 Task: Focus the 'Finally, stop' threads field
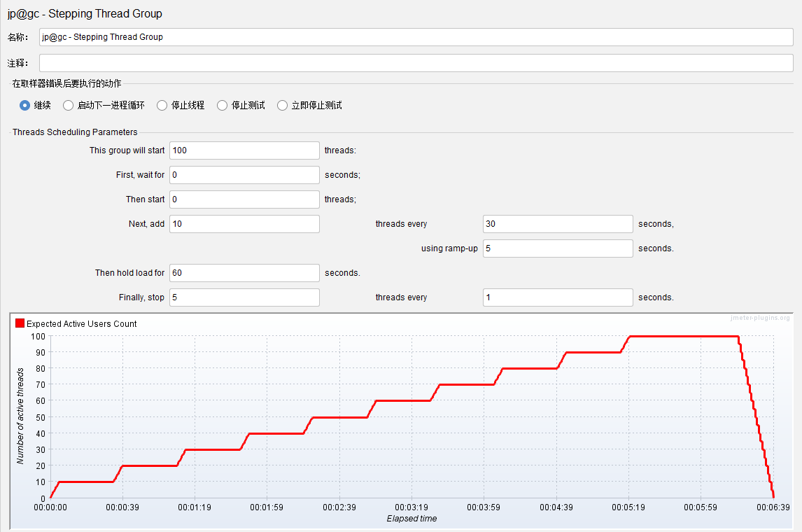point(244,297)
